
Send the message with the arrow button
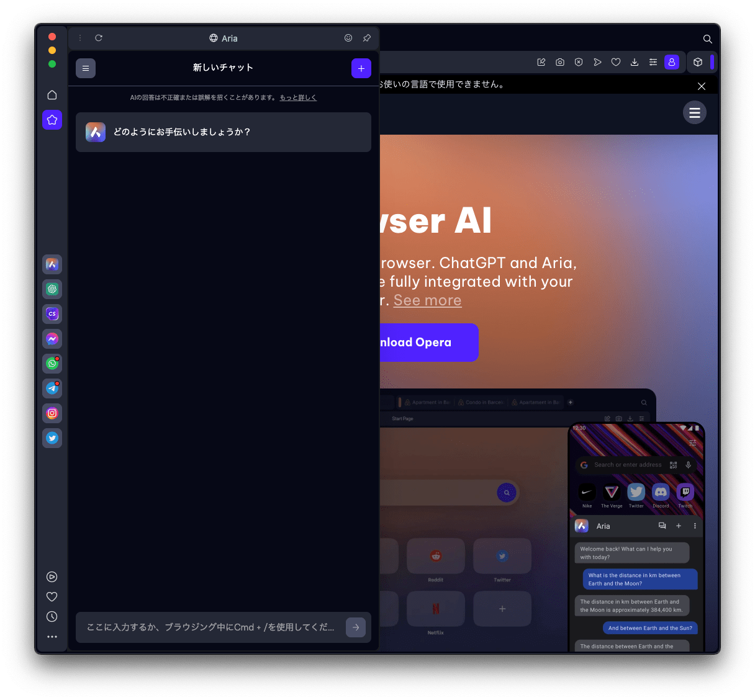click(x=356, y=627)
